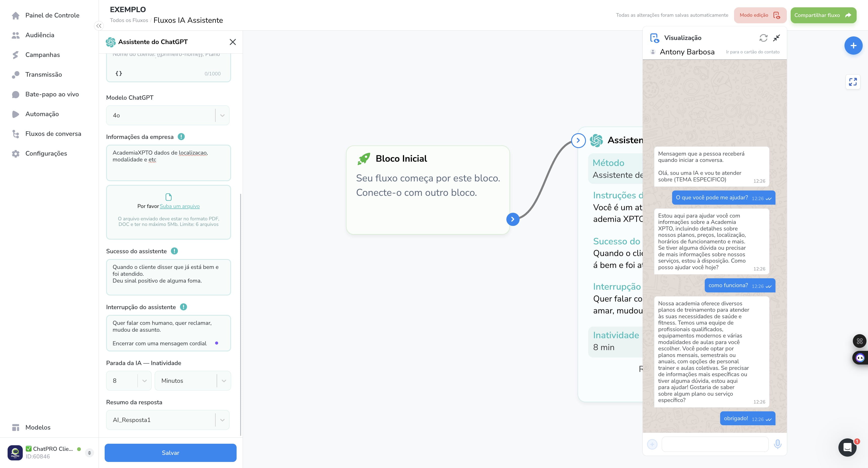The height and width of the screenshot is (468, 868).
Task: Click Bloco Inicial output connector arrow
Action: 513,219
